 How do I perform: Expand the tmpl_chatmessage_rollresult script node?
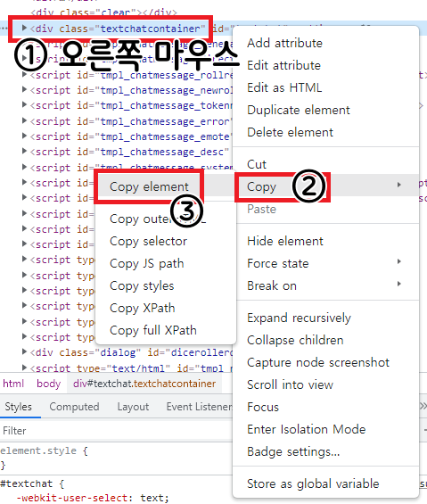[24, 75]
